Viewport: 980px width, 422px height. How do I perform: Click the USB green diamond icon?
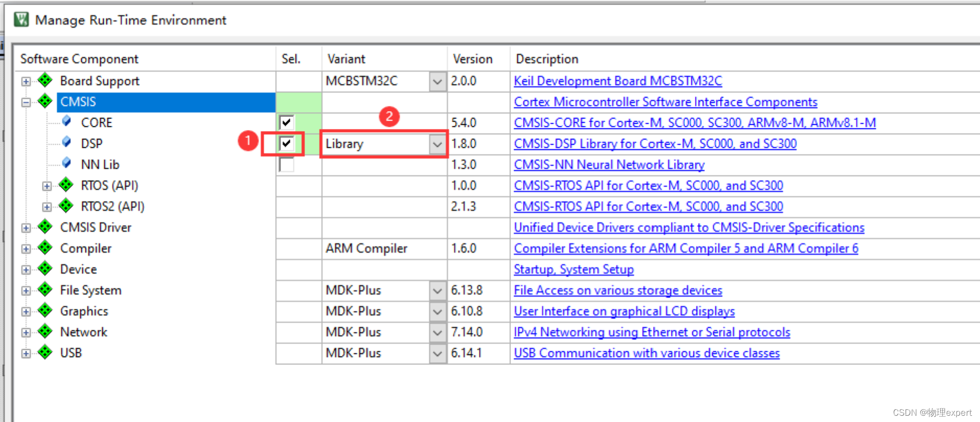click(x=45, y=352)
